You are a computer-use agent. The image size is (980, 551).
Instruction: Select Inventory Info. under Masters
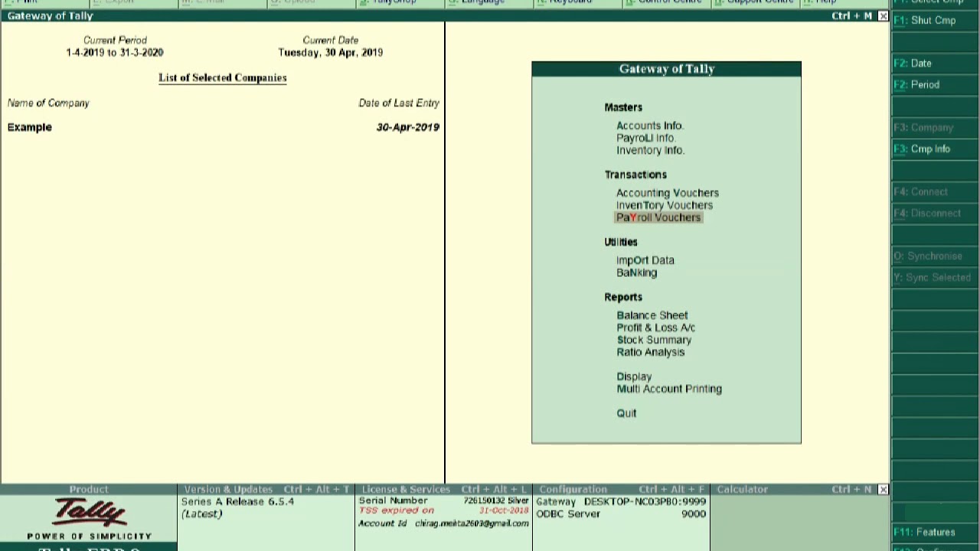click(650, 150)
